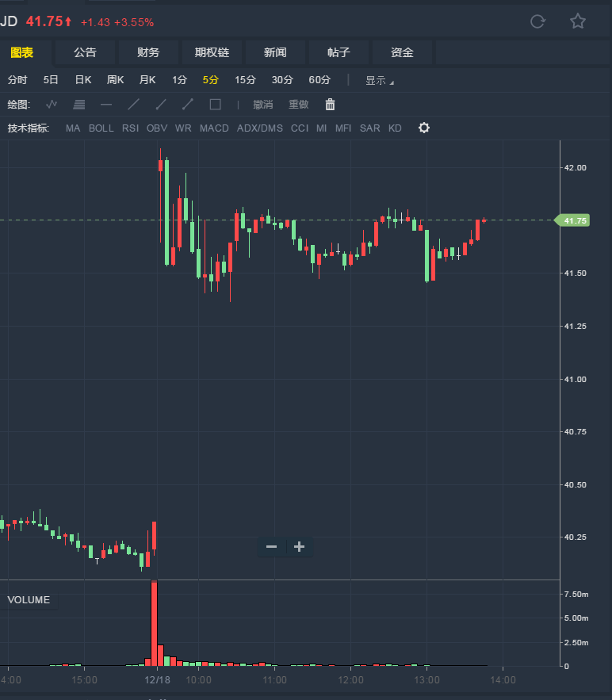Viewport: 612px width, 700px height.
Task: Click the refresh icon at top right
Action: 537,21
